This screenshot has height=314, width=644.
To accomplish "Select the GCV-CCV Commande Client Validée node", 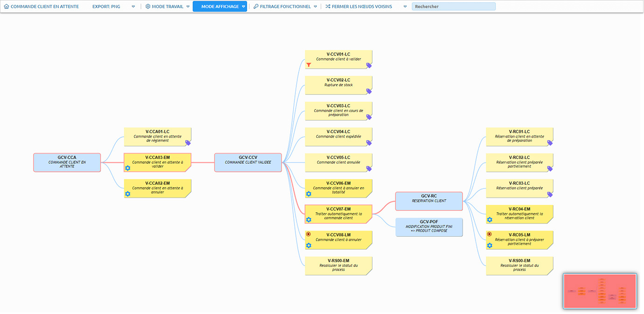I will 248,162.
